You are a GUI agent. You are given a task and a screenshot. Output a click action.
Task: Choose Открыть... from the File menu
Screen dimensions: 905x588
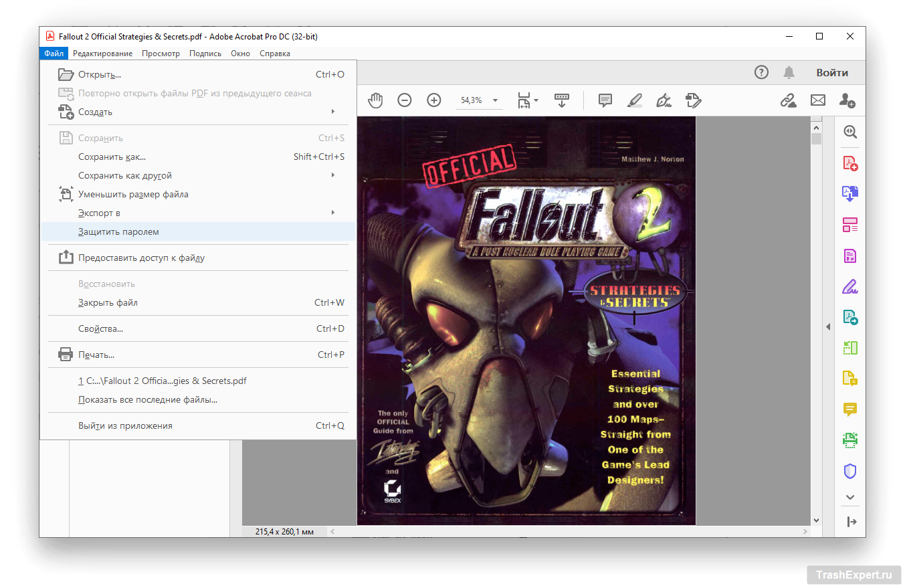(x=199, y=74)
